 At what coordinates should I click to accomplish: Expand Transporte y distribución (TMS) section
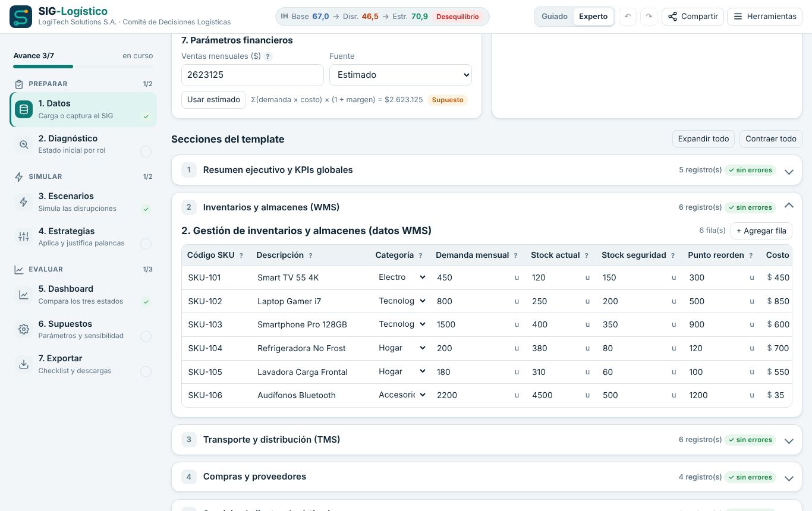pos(487,440)
